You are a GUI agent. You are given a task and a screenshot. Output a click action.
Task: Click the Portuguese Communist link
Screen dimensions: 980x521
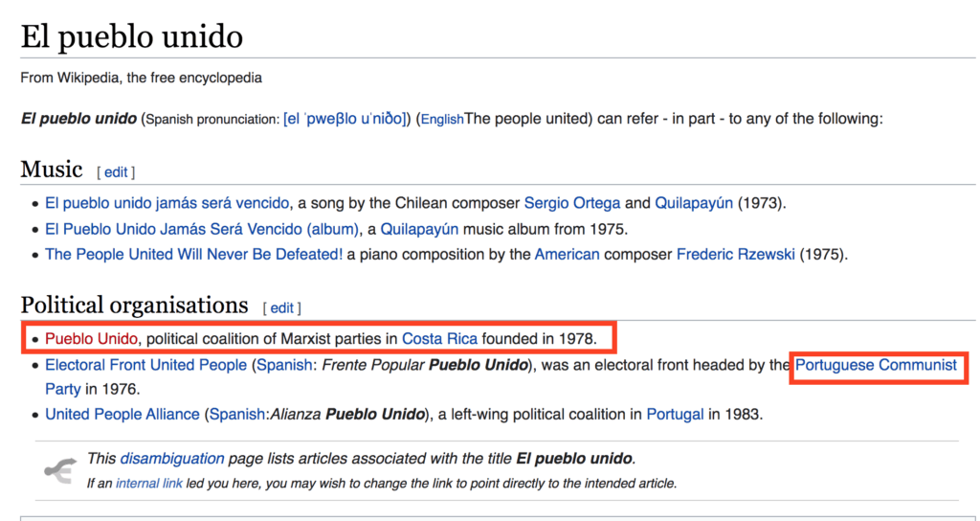pyautogui.click(x=876, y=365)
